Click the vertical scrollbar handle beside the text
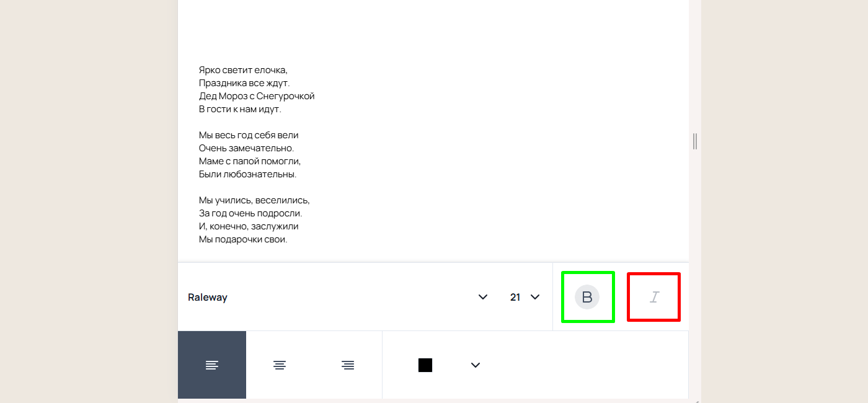The height and width of the screenshot is (403, 868). coord(695,141)
